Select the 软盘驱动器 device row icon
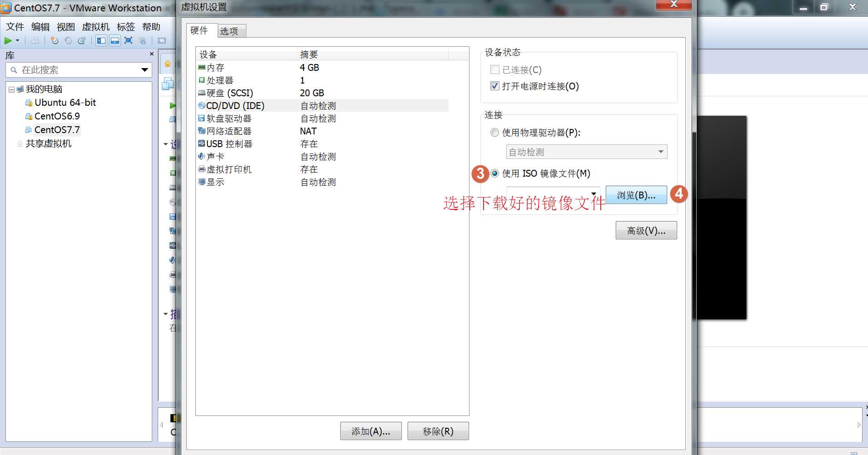Viewport: 868px width, 455px height. (202, 119)
